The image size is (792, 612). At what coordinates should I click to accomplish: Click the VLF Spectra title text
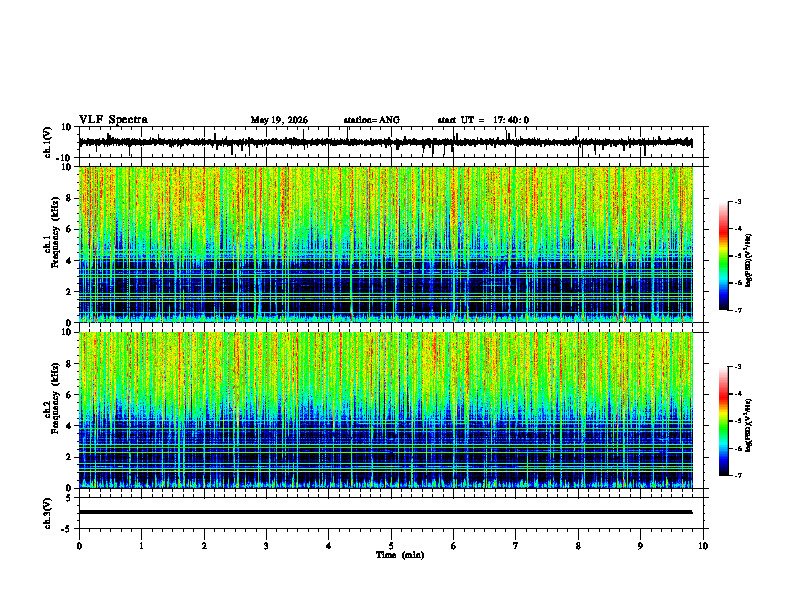pos(113,120)
